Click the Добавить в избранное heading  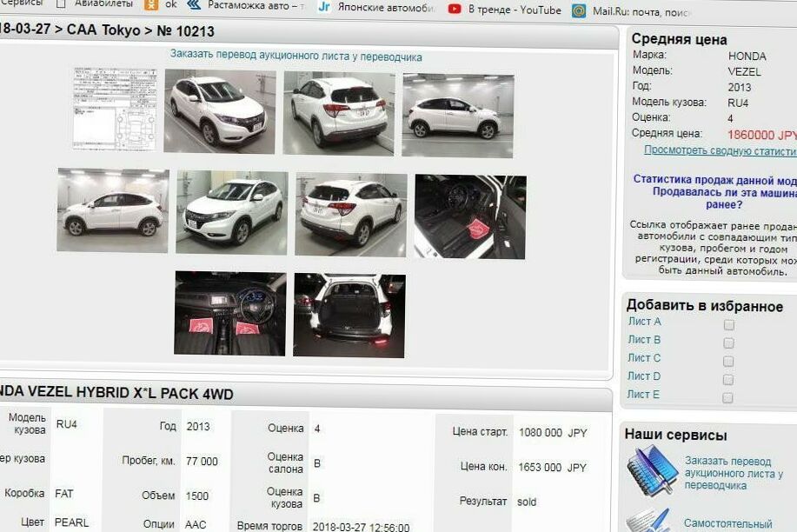(x=705, y=306)
